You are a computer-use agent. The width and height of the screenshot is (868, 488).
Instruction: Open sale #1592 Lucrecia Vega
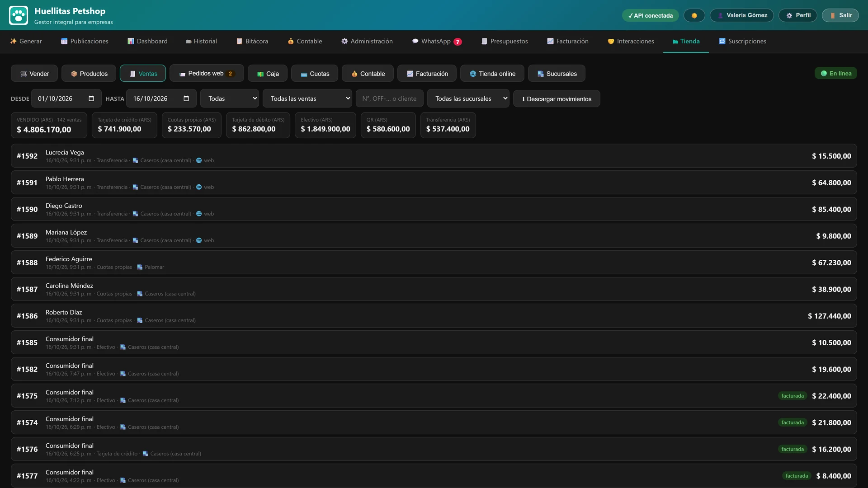click(x=434, y=156)
